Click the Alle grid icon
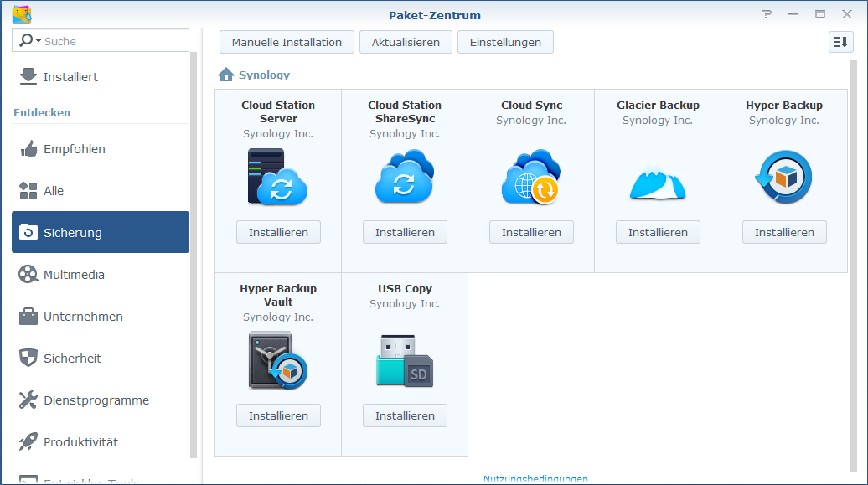The image size is (868, 485). [x=28, y=190]
